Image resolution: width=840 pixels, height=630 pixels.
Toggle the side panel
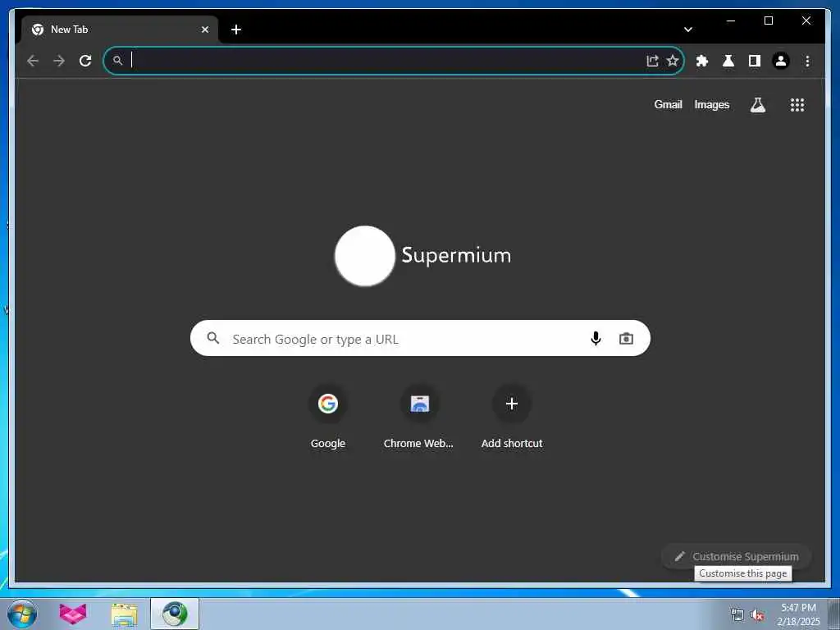pos(755,61)
